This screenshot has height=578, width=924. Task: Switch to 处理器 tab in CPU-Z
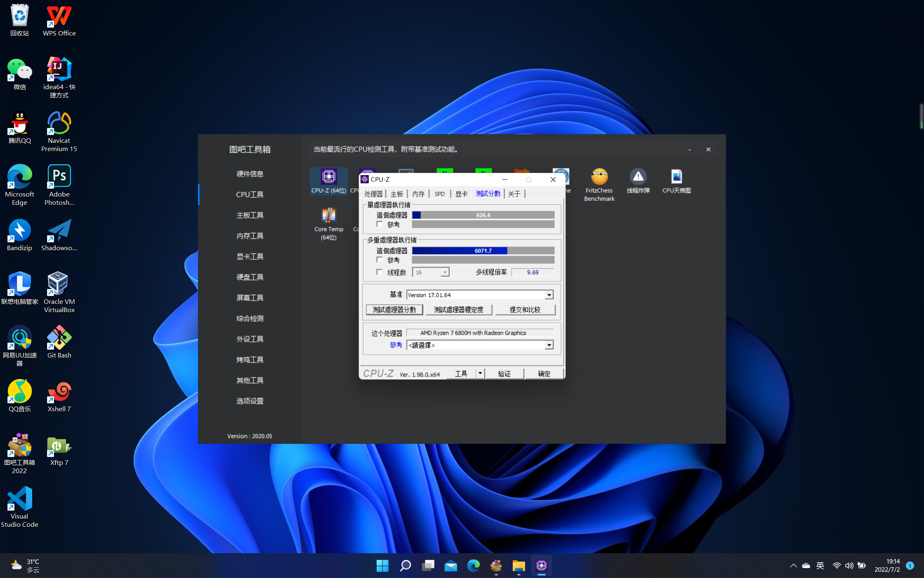point(373,194)
